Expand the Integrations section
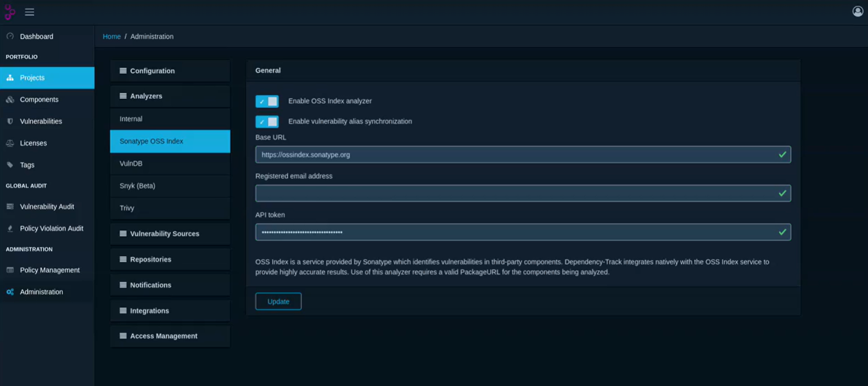This screenshot has height=386, width=868. 170,311
